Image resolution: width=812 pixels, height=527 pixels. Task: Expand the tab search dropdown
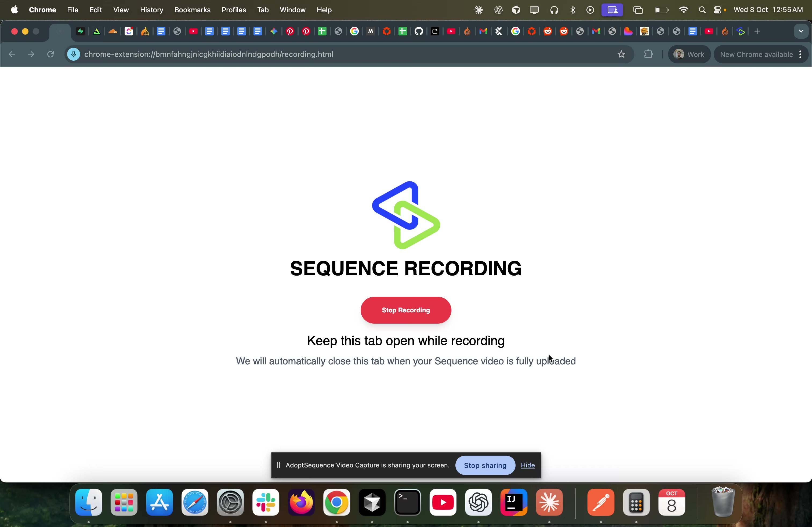[801, 31]
